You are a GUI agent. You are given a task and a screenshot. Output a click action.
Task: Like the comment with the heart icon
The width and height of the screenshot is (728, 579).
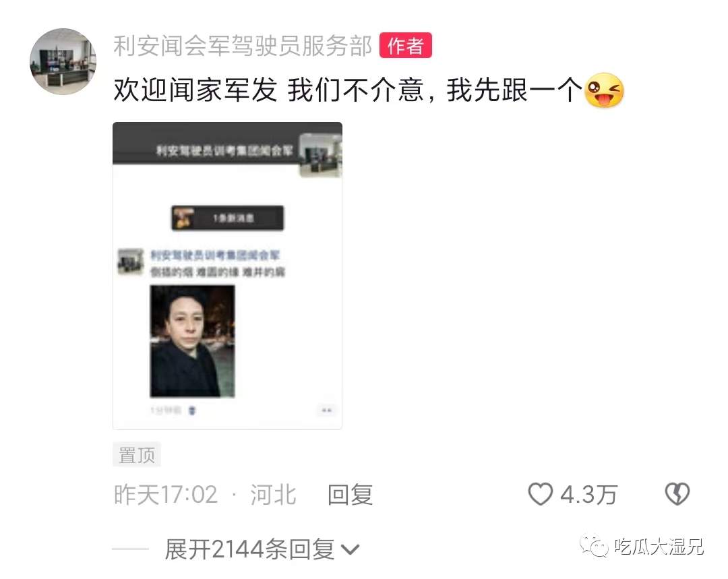(x=541, y=494)
